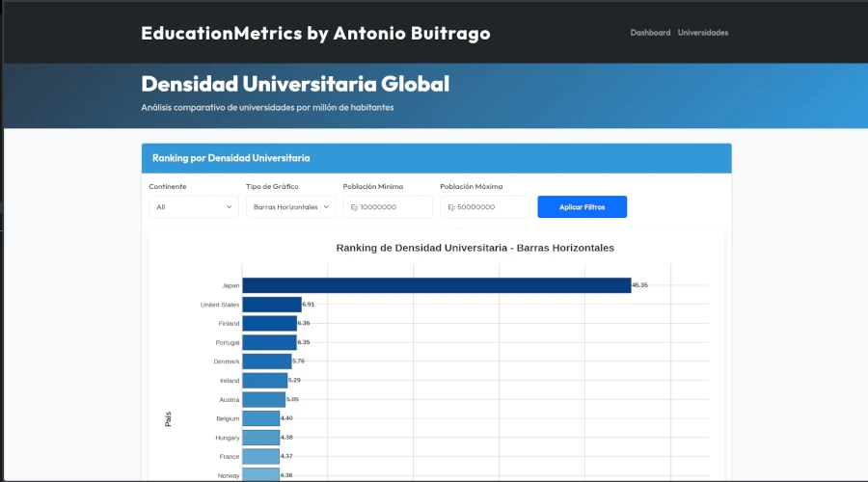Click the Ireland bar in chart
This screenshot has height=482, width=868.
tap(264, 380)
